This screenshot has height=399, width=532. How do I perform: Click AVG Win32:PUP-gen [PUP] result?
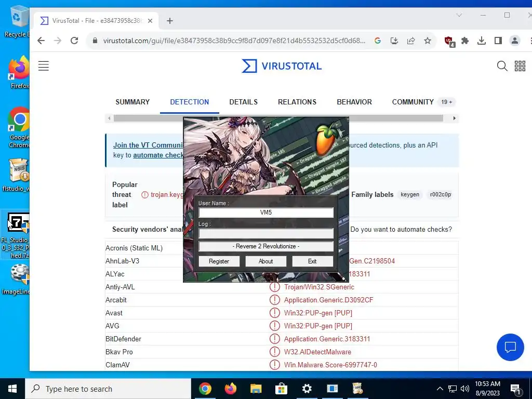point(318,326)
